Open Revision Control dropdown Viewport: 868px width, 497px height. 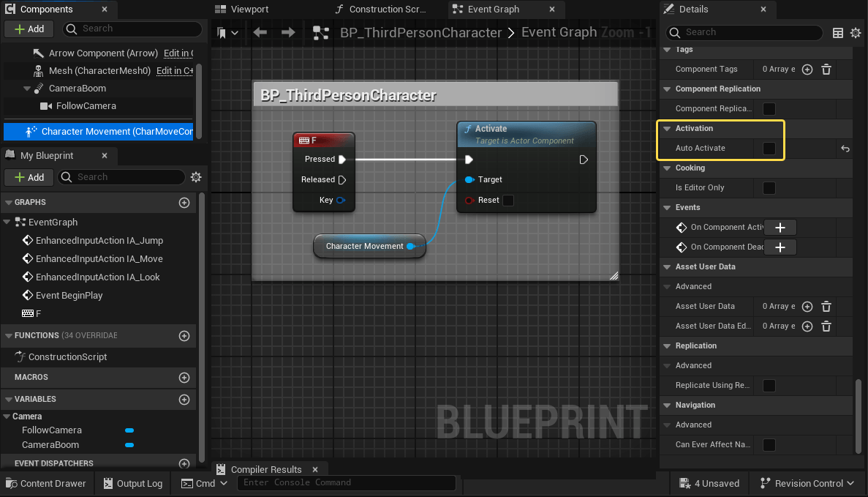[x=807, y=483]
